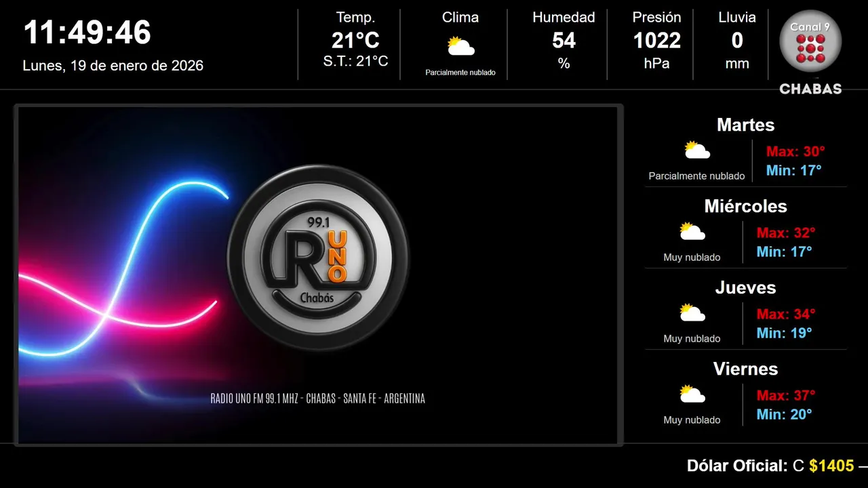Viewport: 868px width, 488px height.
Task: Click the Temp. heading
Action: click(x=355, y=18)
